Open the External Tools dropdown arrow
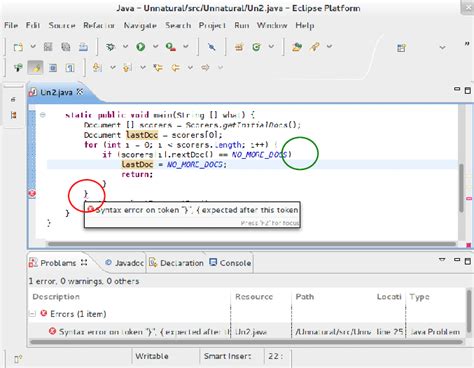Viewport: 474px width, 368px height. [x=186, y=46]
